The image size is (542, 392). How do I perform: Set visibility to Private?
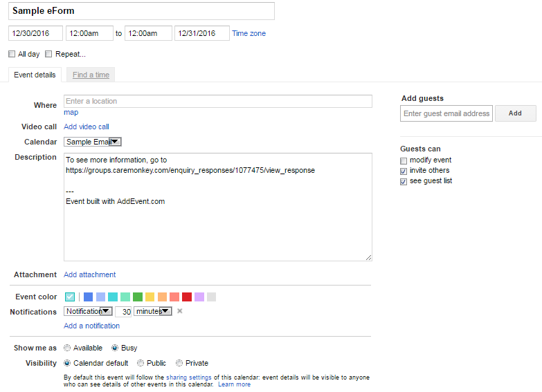pos(179,363)
